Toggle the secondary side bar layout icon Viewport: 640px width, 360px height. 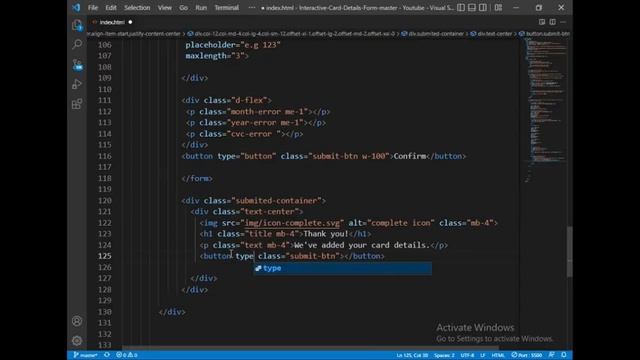483,7
